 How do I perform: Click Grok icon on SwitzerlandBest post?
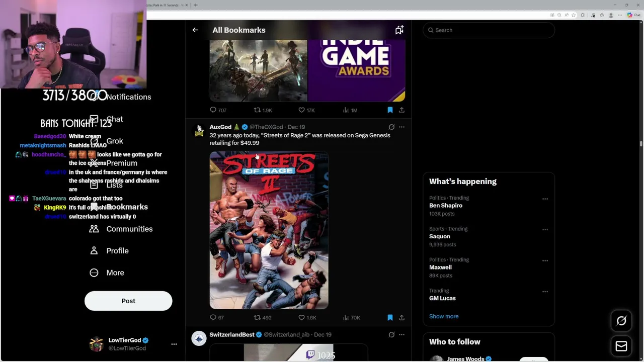click(391, 334)
